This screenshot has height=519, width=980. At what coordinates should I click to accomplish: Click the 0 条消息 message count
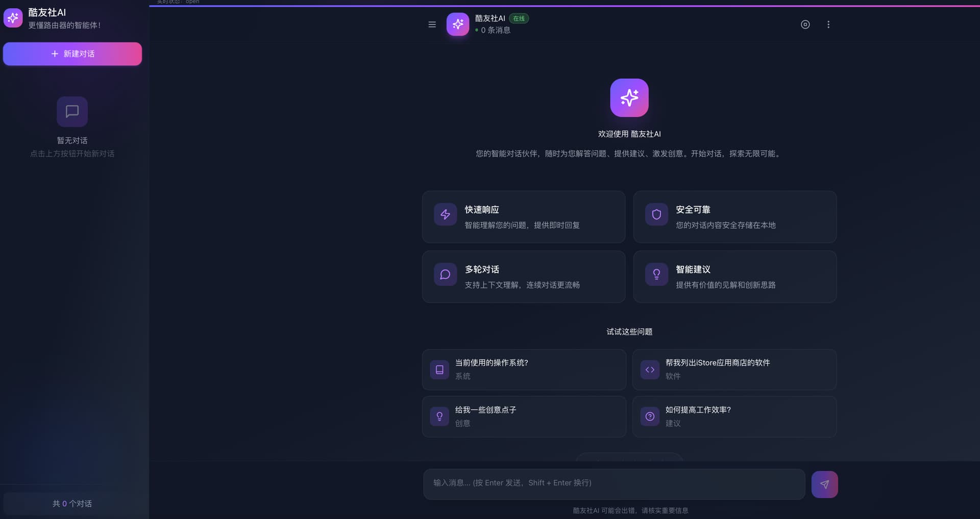(x=496, y=30)
